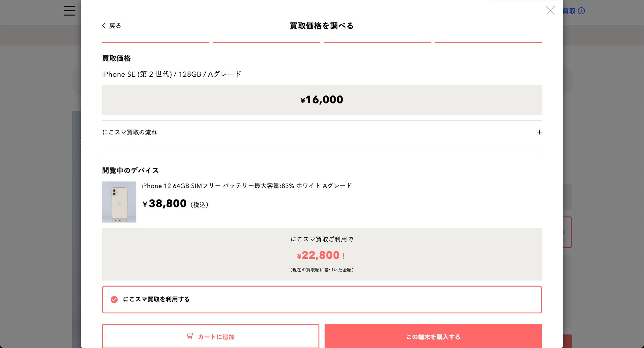The width and height of the screenshot is (644, 348).
Task: Open the hamburger menu icon
Action: point(69,11)
